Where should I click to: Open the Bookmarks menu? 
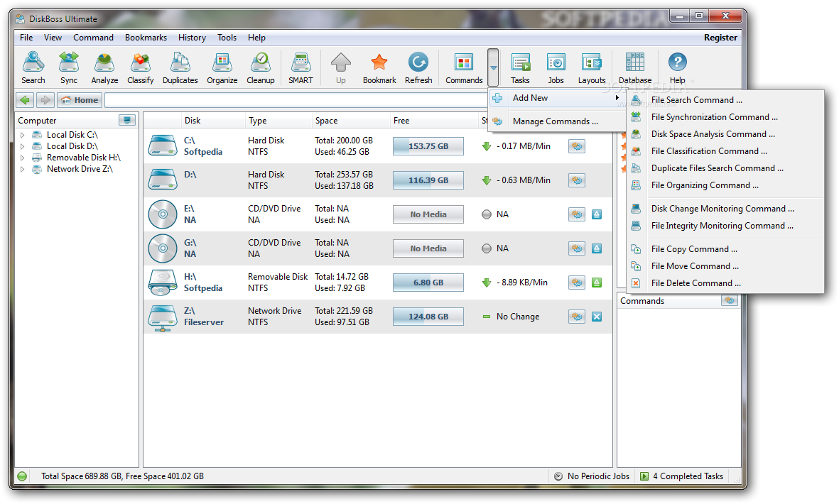tap(146, 38)
